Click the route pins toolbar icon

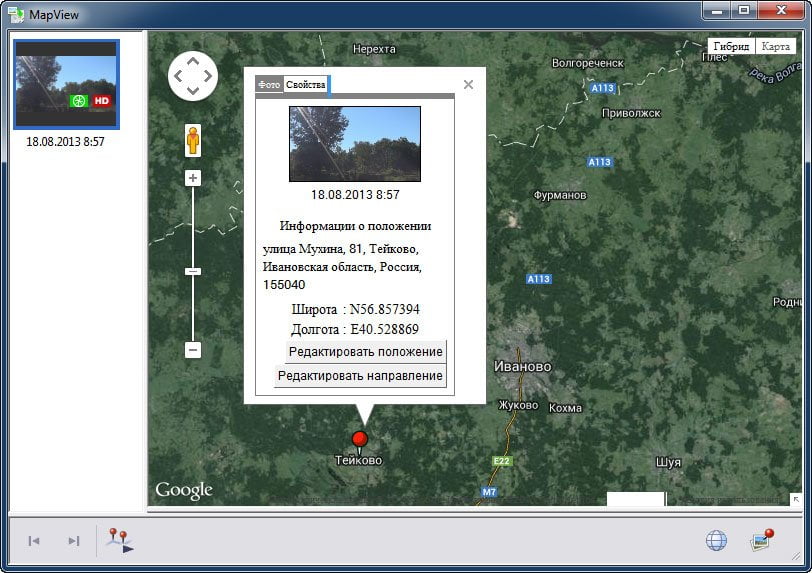[120, 540]
